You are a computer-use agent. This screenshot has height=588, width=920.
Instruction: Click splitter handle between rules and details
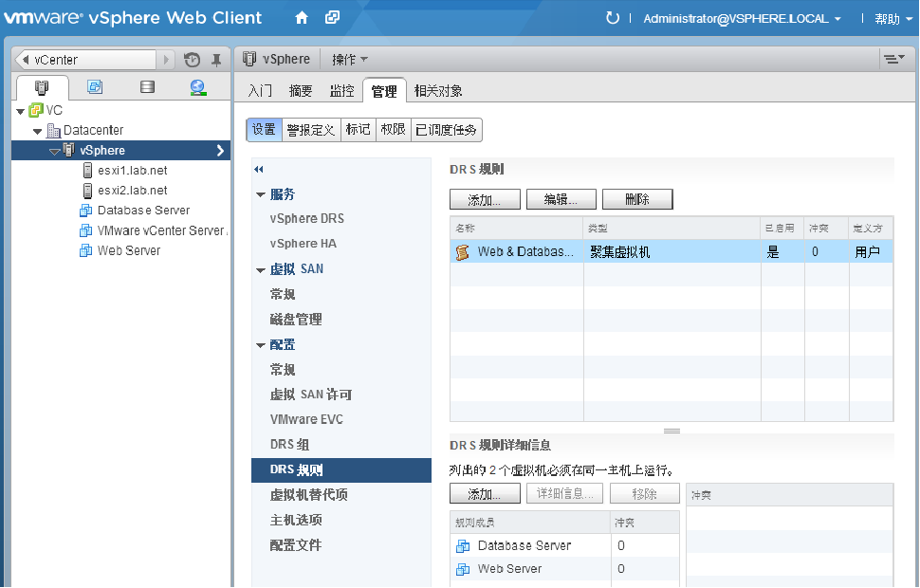tap(672, 431)
